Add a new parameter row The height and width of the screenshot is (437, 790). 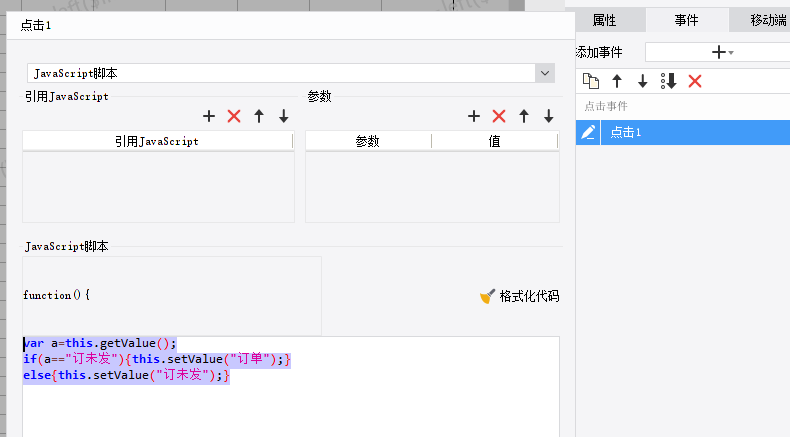coord(474,116)
